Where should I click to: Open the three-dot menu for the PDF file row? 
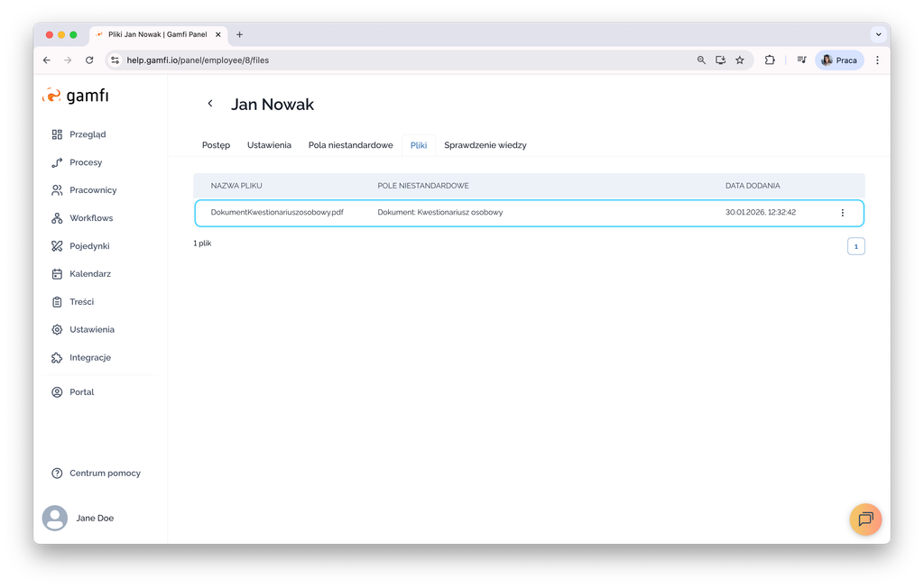843,213
